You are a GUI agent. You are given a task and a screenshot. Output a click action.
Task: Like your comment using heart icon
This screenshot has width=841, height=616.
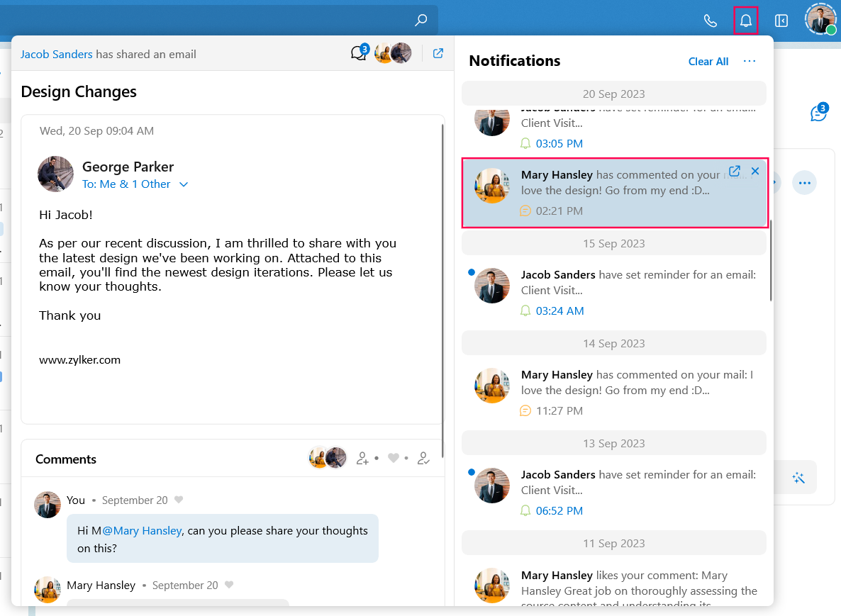(179, 500)
